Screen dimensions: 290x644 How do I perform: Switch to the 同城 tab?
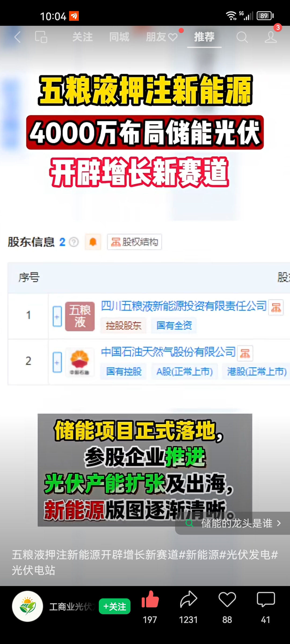[x=119, y=37]
